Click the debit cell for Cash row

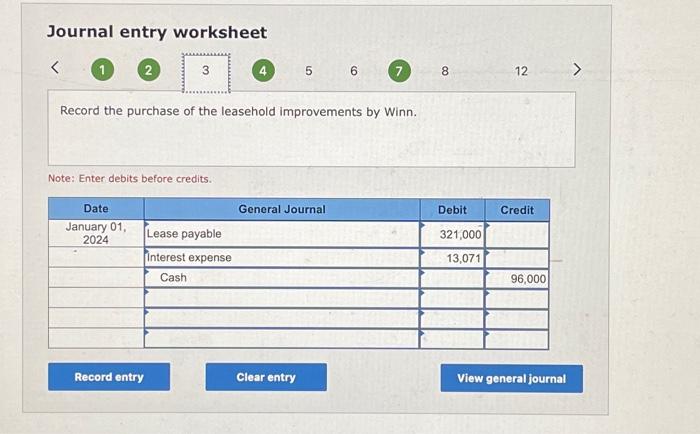[452, 278]
